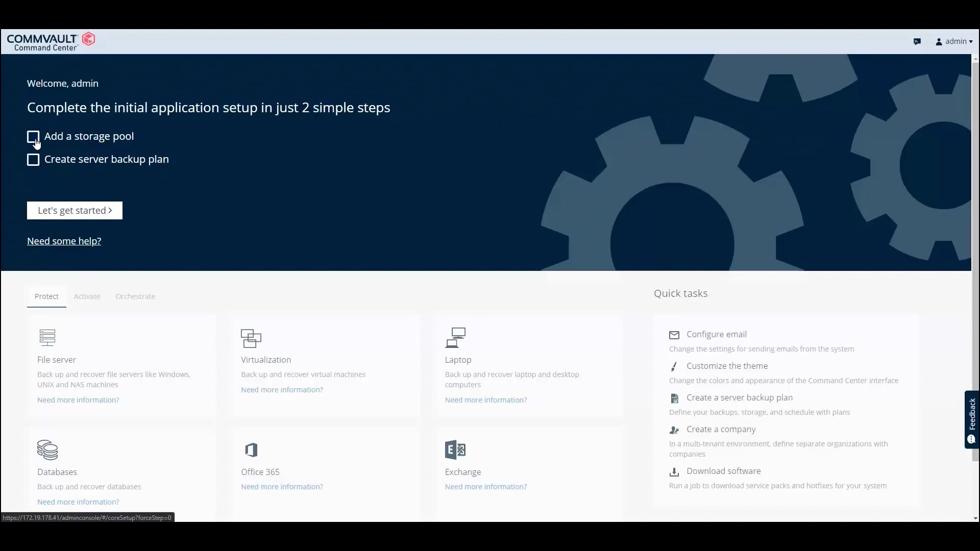This screenshot has width=980, height=551.
Task: Click the Laptop icon
Action: tap(456, 337)
